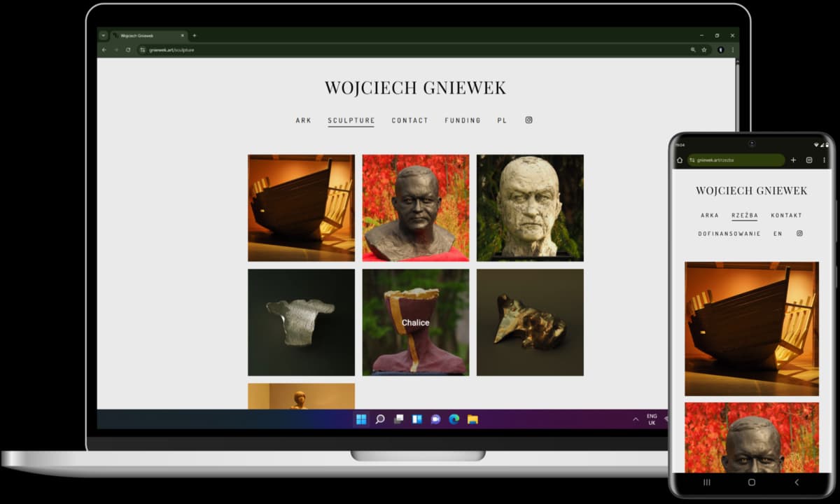Expand the tab search dropdown in Chrome
The image size is (840, 504).
click(104, 35)
